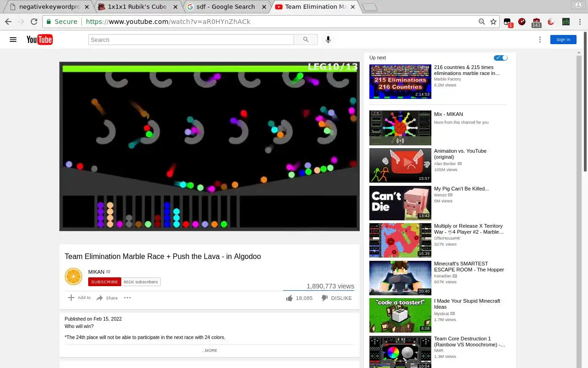Click the thumbs down Dislike icon
588x368 pixels.
click(324, 298)
